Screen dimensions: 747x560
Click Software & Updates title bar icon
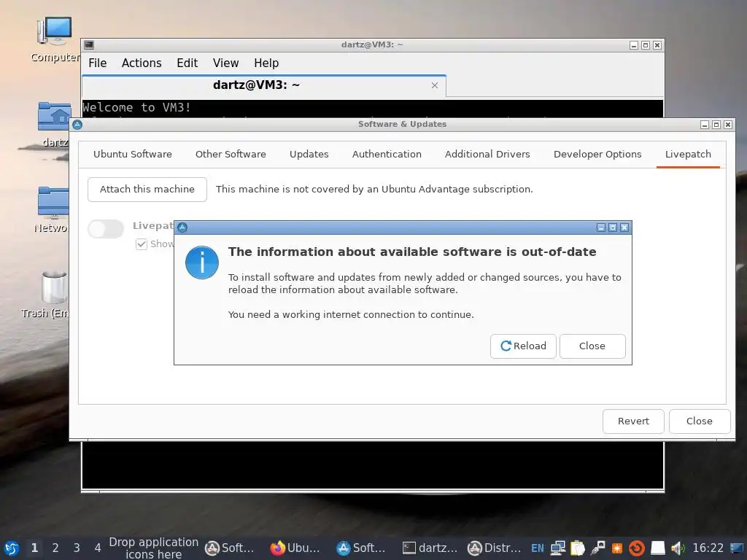(77, 124)
